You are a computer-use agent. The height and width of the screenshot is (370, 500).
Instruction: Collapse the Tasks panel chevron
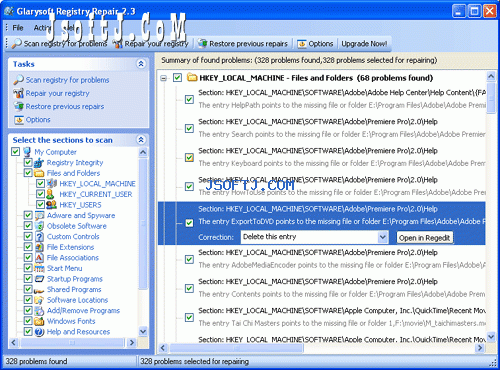[x=141, y=64]
